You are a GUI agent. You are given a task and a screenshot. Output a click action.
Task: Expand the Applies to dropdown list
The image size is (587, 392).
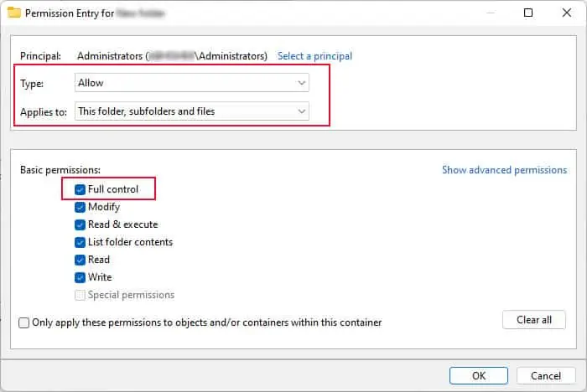(x=192, y=111)
